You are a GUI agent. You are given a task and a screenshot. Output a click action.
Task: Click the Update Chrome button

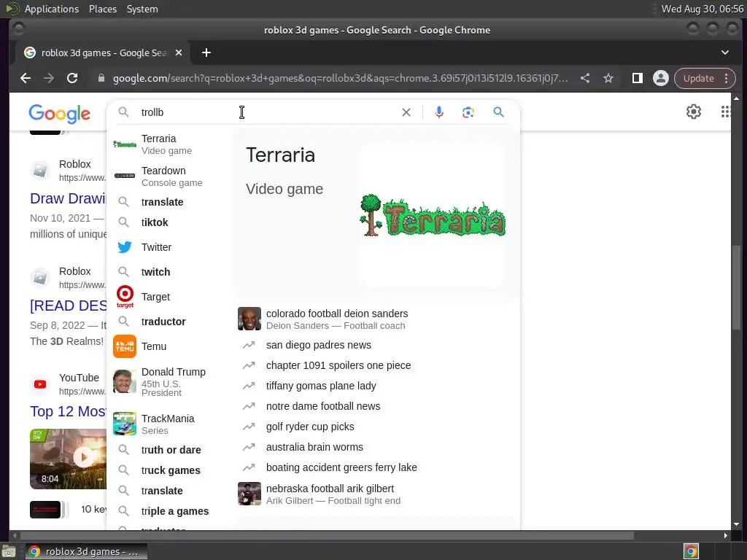point(698,78)
